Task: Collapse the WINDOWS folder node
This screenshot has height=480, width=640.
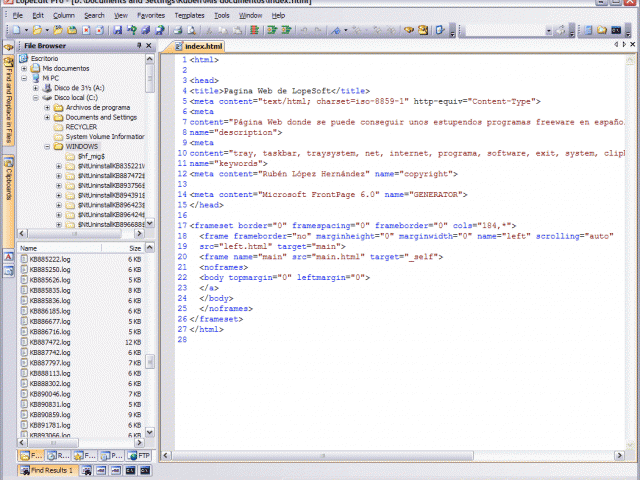Action: pyautogui.click(x=47, y=147)
